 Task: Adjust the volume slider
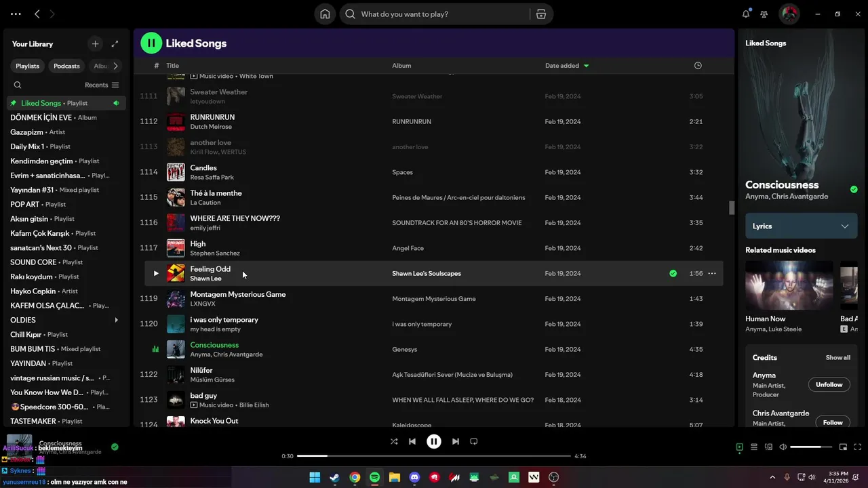tap(811, 447)
